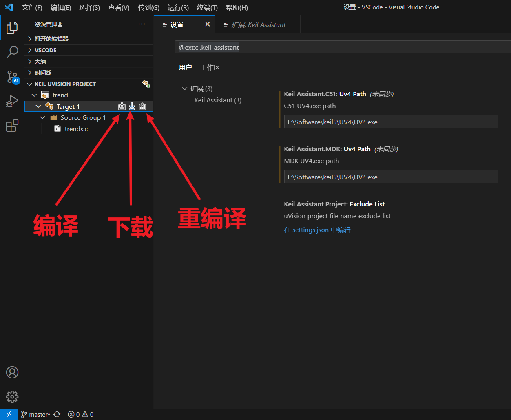Switch to the 设置 editor tab
The image size is (511, 420).
177,24
